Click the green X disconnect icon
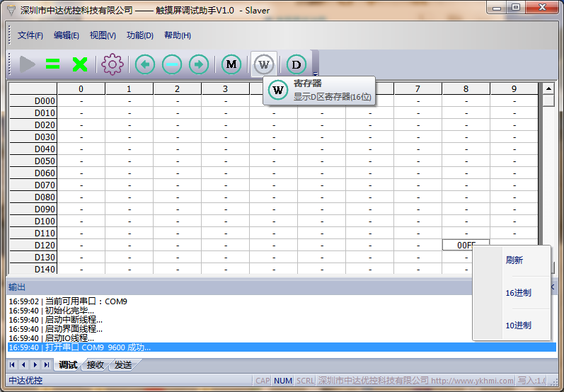Viewport: 564px width, 392px height. 80,65
